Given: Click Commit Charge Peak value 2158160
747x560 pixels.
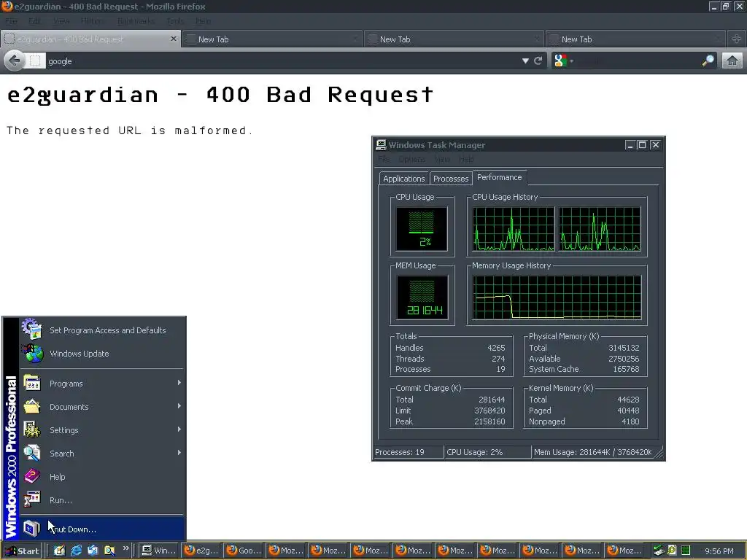Looking at the screenshot, I should tap(489, 421).
